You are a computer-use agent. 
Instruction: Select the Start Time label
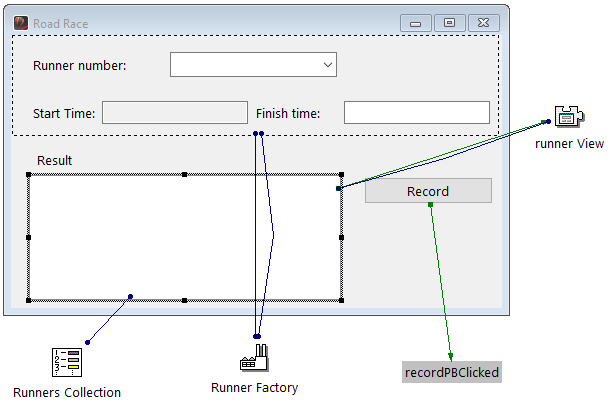pyautogui.click(x=64, y=113)
